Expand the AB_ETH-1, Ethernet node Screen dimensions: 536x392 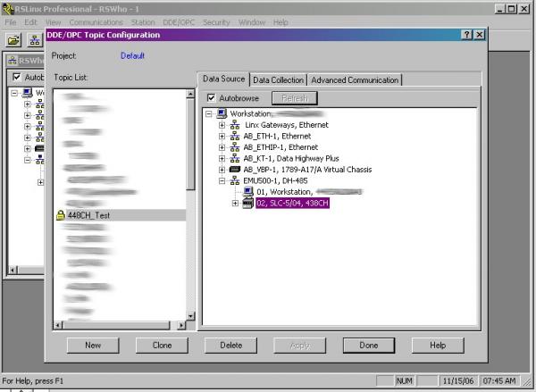[222, 136]
